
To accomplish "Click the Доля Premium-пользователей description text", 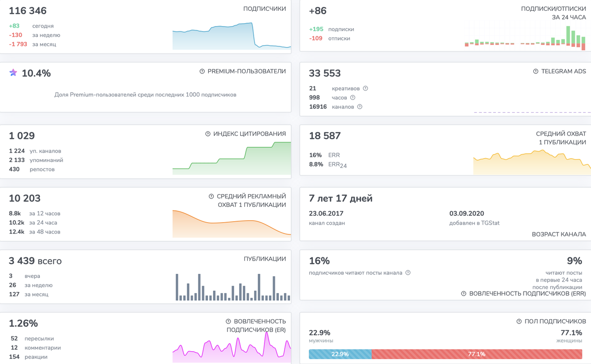I will [145, 95].
